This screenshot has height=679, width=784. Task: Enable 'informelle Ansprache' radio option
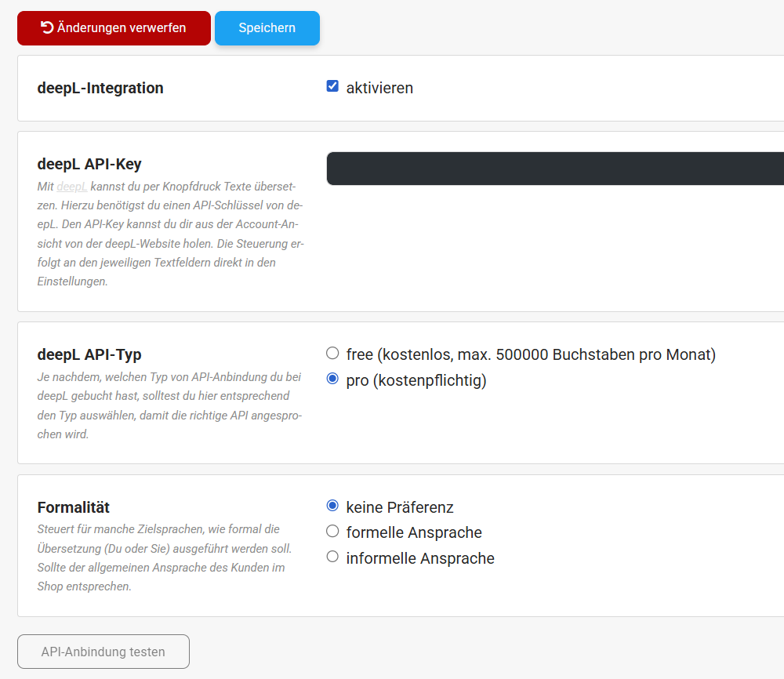(x=332, y=557)
